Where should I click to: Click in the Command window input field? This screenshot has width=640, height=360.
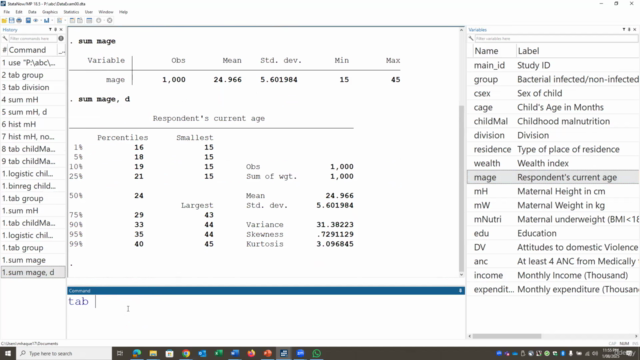pyautogui.click(x=265, y=316)
